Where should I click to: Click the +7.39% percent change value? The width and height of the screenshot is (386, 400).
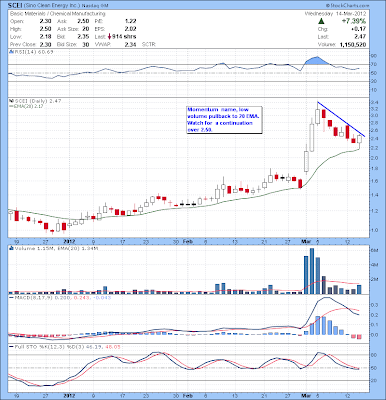[354, 21]
